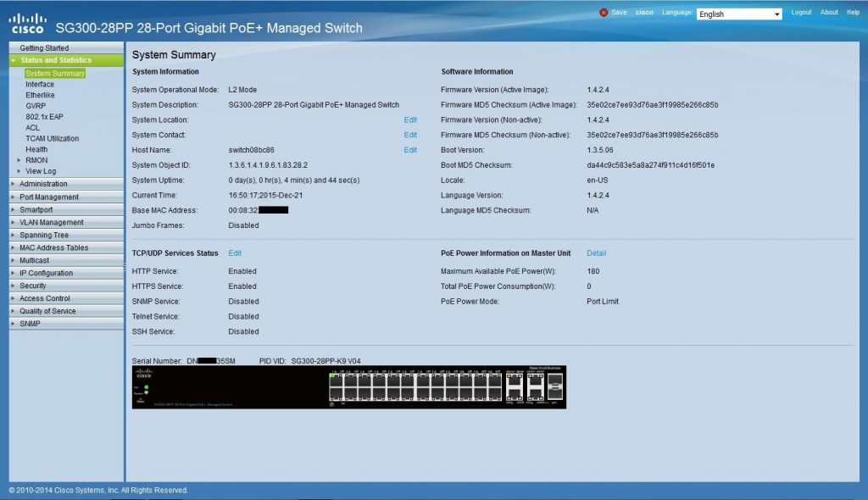Click the switch front panel image

pyautogui.click(x=348, y=387)
